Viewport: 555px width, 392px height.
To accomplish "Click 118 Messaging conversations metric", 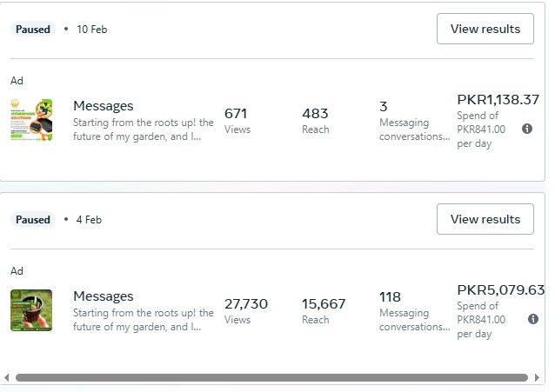I will 414,311.
